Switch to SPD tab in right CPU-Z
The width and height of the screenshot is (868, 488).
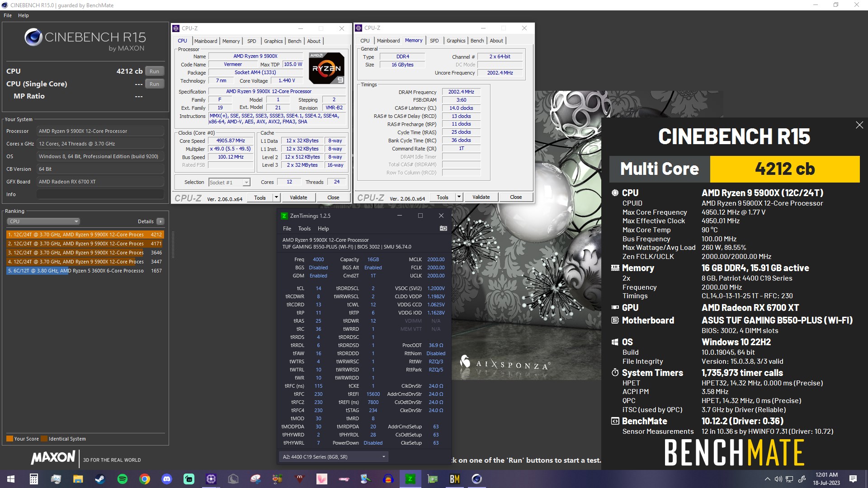[x=434, y=41]
